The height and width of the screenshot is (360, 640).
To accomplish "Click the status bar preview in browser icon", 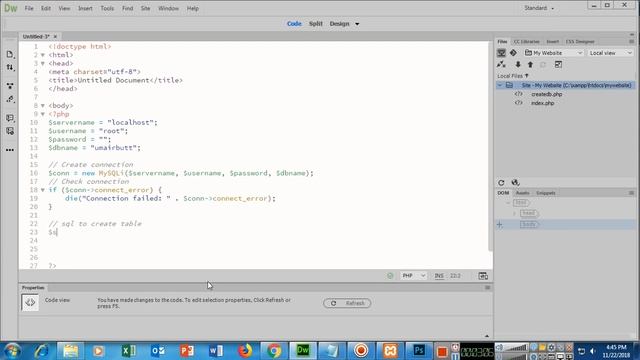I will [483, 276].
